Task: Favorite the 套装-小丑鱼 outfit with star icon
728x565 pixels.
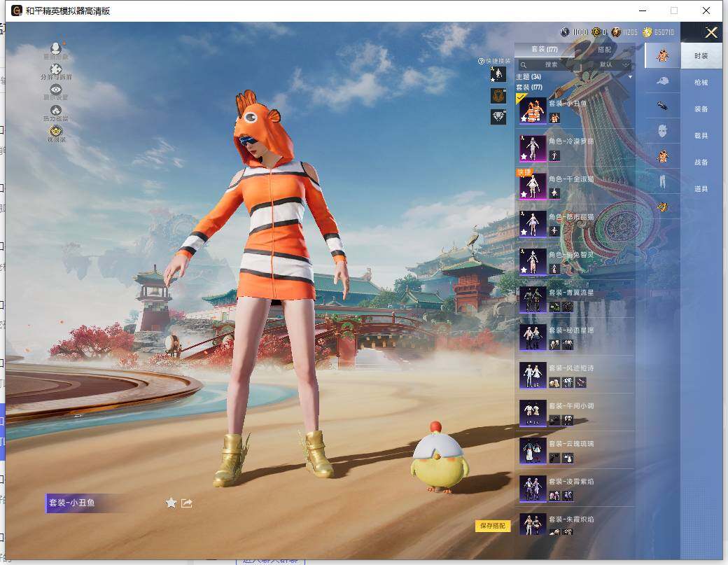Action: [171, 503]
